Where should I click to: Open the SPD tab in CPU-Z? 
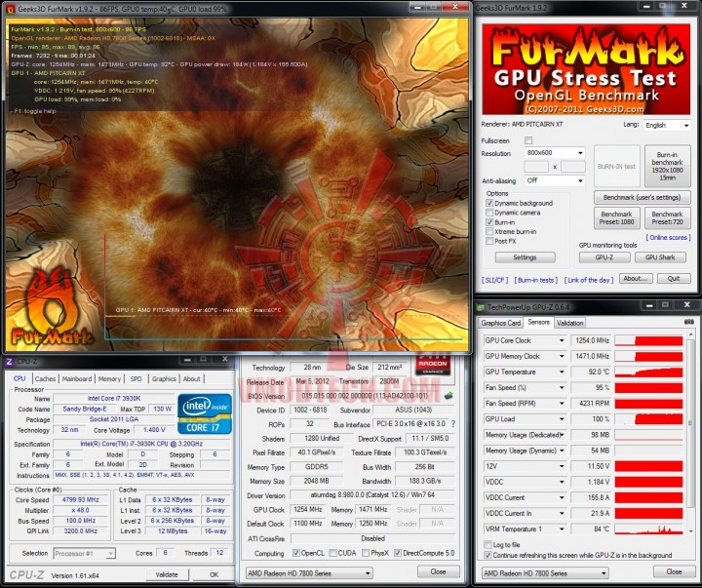[136, 379]
